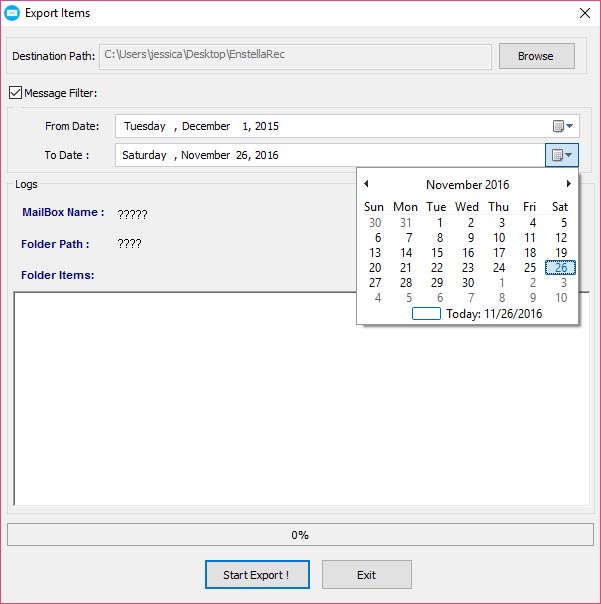Close the Export Items window

[582, 13]
